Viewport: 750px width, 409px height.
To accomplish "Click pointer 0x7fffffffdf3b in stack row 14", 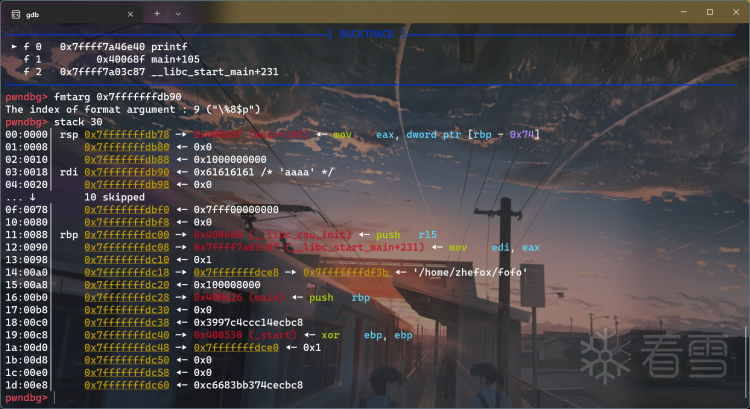I will [346, 272].
